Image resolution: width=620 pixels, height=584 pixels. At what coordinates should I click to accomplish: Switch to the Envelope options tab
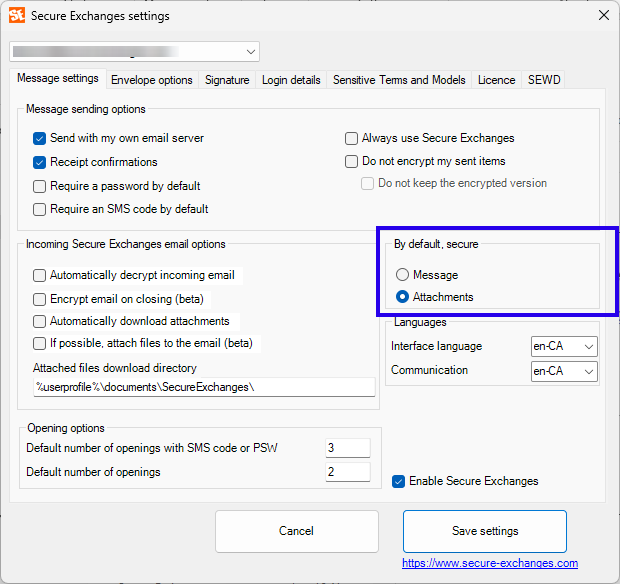click(152, 80)
